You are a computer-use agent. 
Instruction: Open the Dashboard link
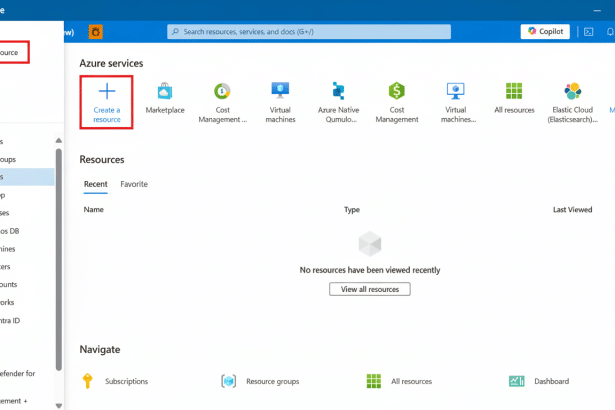551,381
